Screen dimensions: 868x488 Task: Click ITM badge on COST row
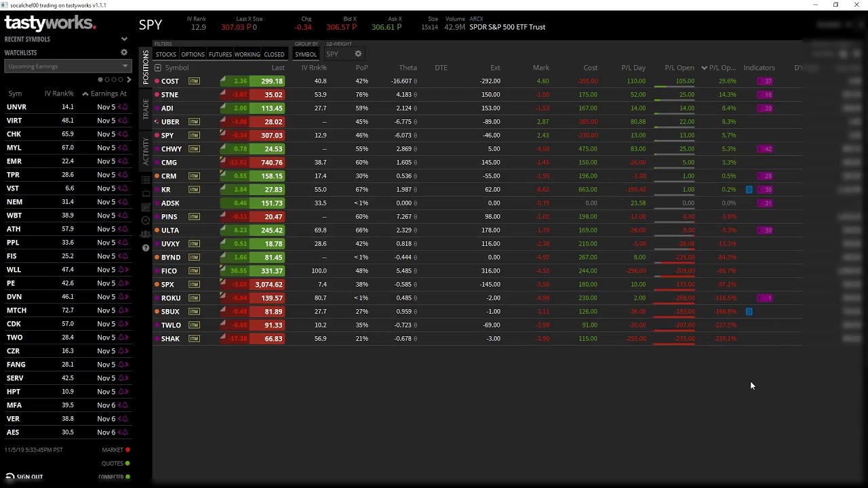pyautogui.click(x=195, y=81)
